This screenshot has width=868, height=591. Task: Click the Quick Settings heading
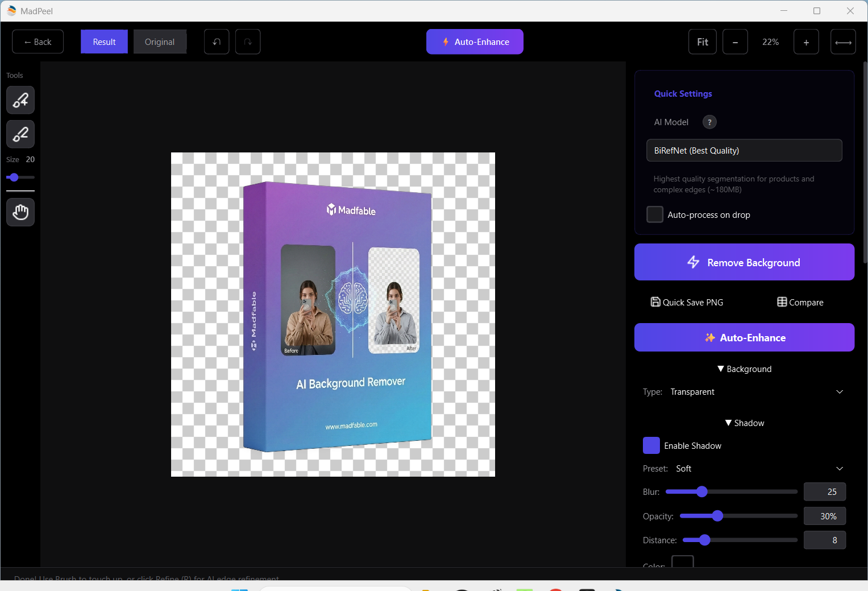683,94
